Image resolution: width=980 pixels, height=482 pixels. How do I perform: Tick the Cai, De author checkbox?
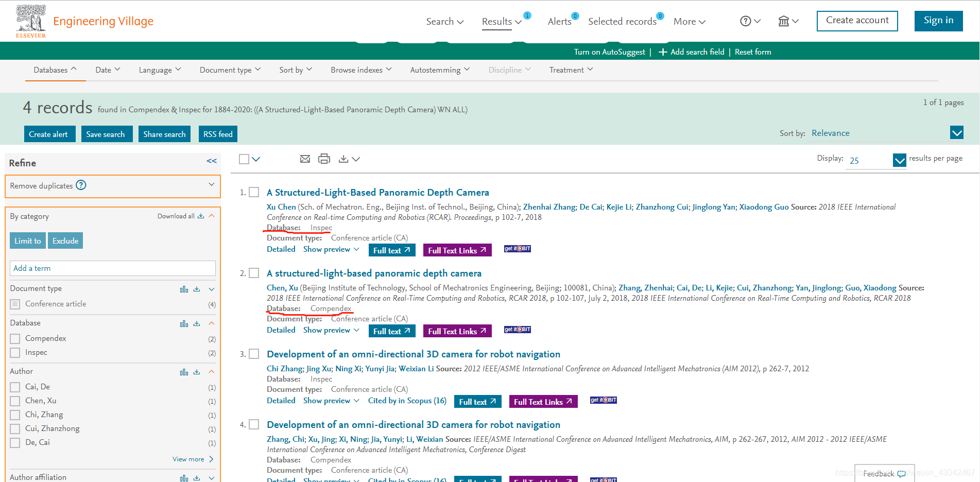15,387
